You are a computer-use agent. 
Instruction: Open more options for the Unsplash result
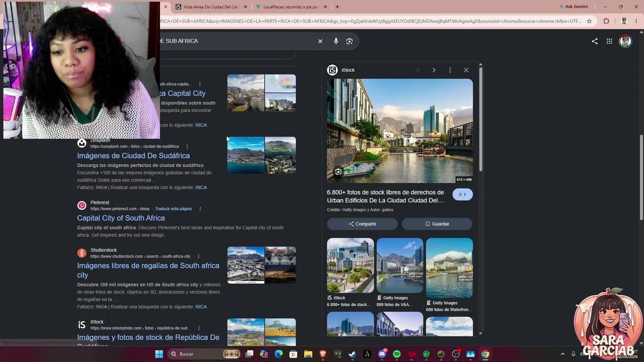point(187,146)
